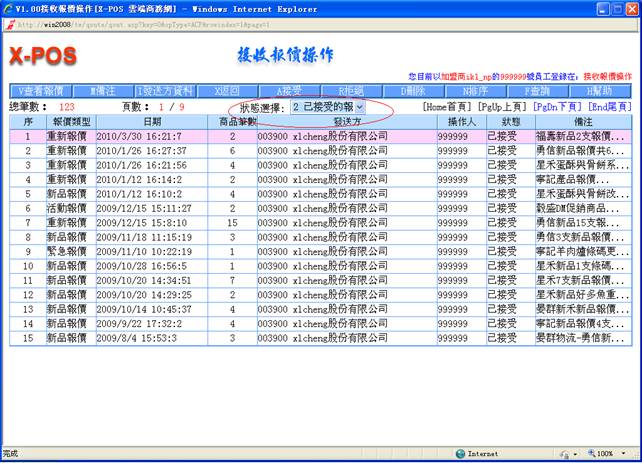Click the A接受 accept button
This screenshot has width=642, height=463.
[289, 90]
